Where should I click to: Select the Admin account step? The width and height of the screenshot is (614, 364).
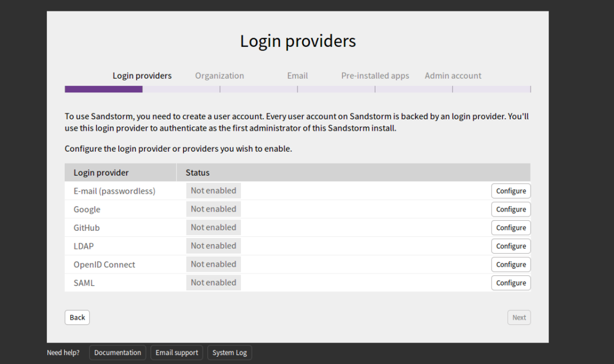(x=453, y=76)
